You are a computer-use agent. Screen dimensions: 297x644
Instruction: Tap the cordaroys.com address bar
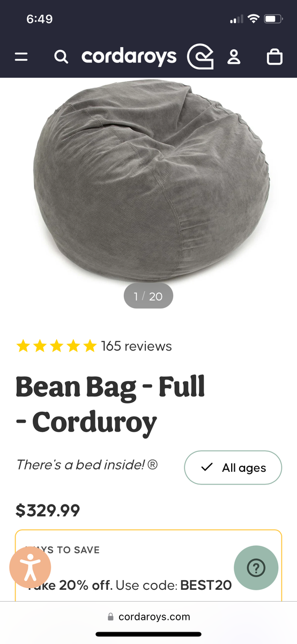[x=148, y=617]
